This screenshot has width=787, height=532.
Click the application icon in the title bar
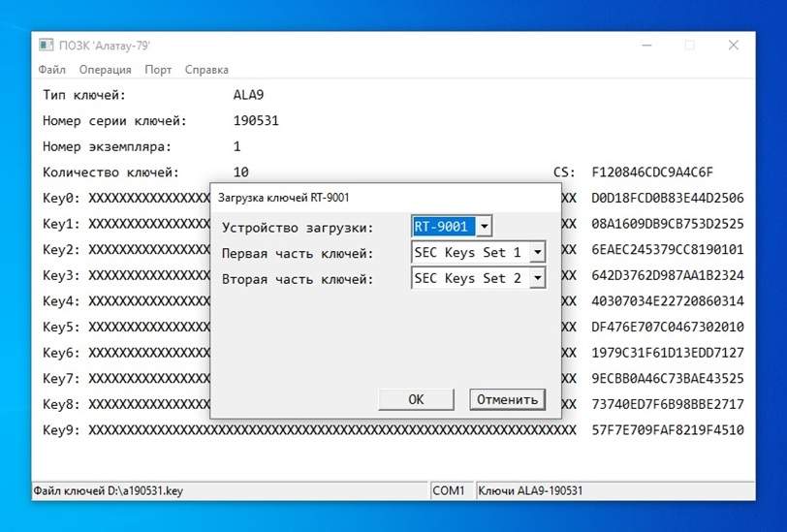click(46, 45)
